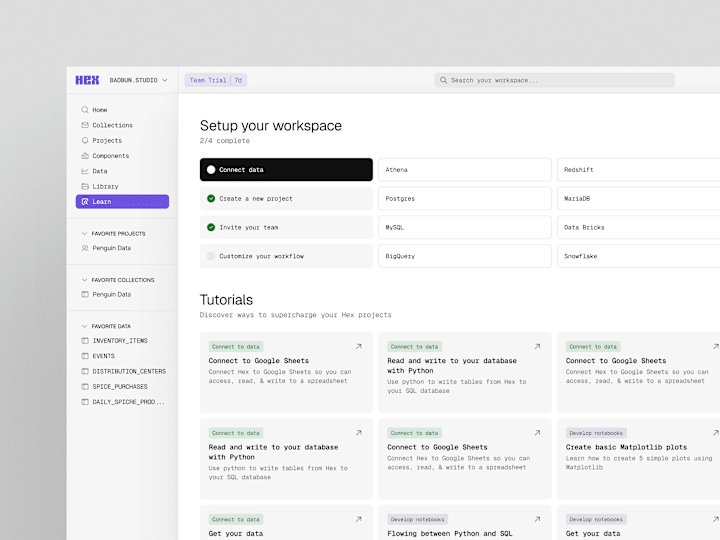Viewport: 720px width, 540px height.
Task: Select the Connect data setup step
Action: coord(286,169)
